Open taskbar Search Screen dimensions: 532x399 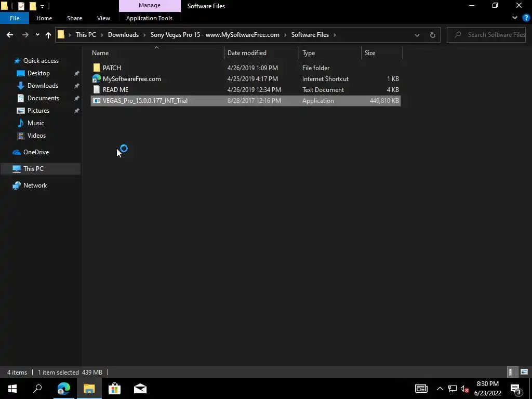click(x=37, y=389)
